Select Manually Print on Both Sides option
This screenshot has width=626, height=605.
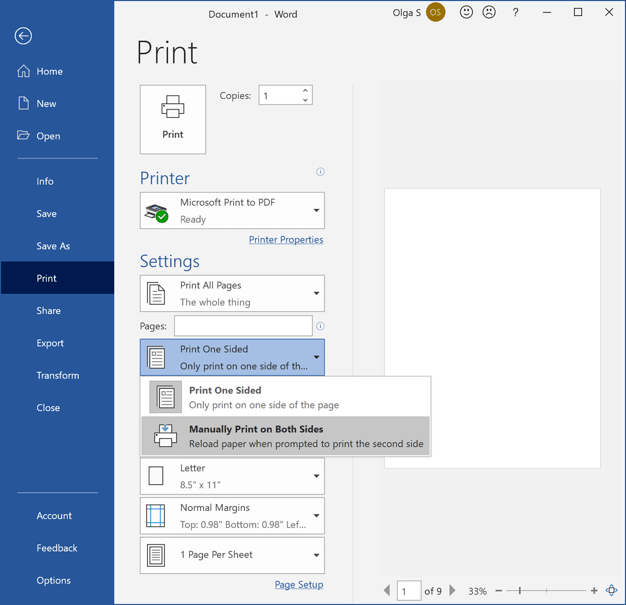tap(286, 436)
